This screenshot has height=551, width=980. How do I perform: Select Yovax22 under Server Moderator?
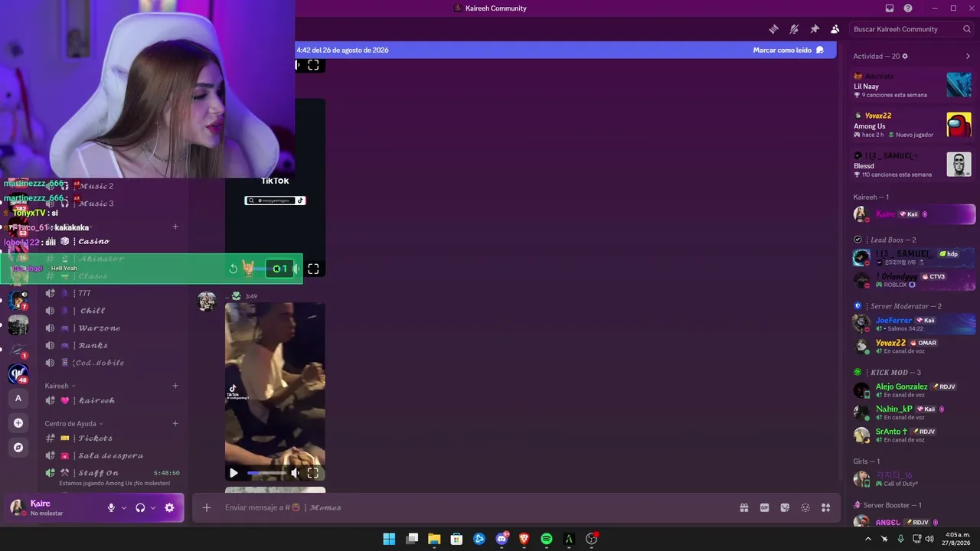[913, 346]
